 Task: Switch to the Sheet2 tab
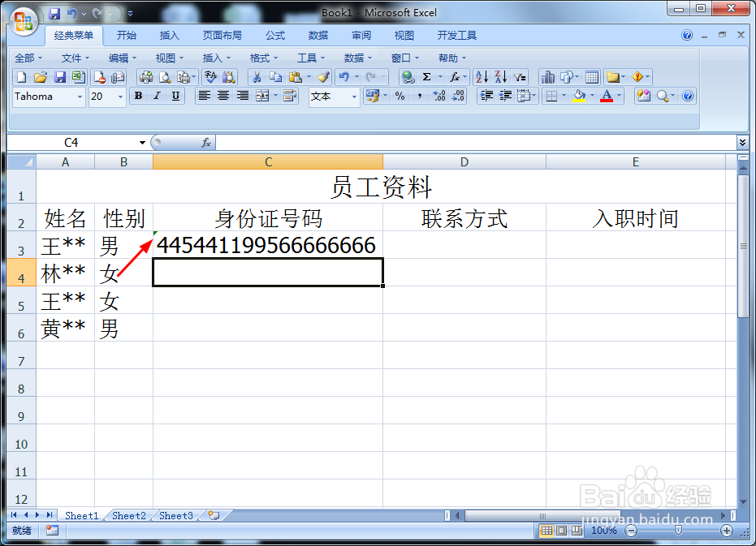coord(129,515)
